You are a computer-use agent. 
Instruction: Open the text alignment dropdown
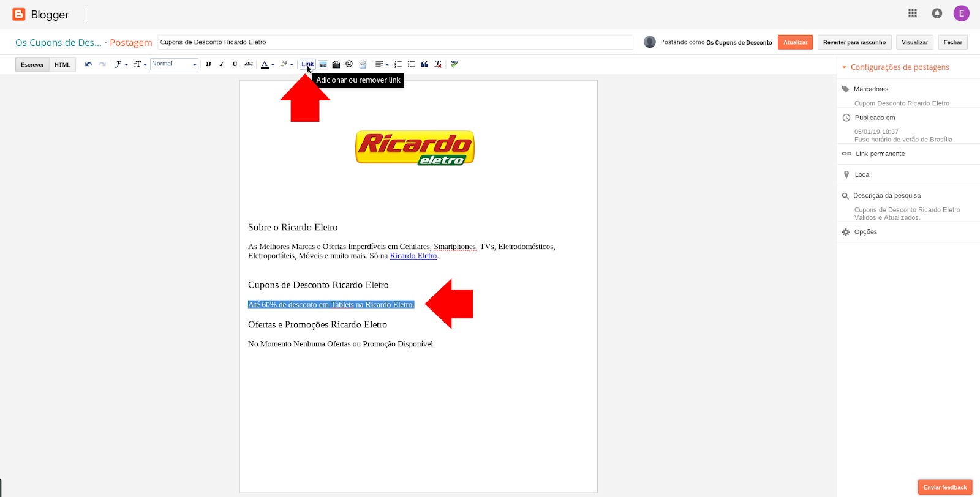pos(382,64)
